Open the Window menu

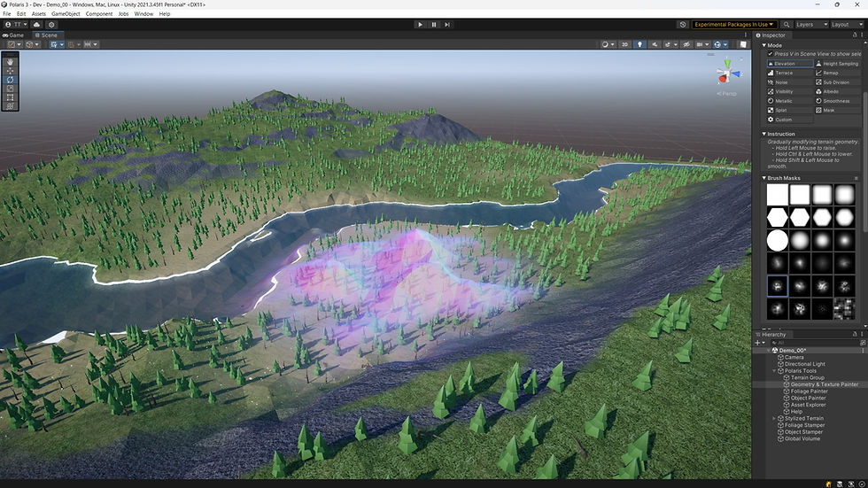[x=143, y=14]
